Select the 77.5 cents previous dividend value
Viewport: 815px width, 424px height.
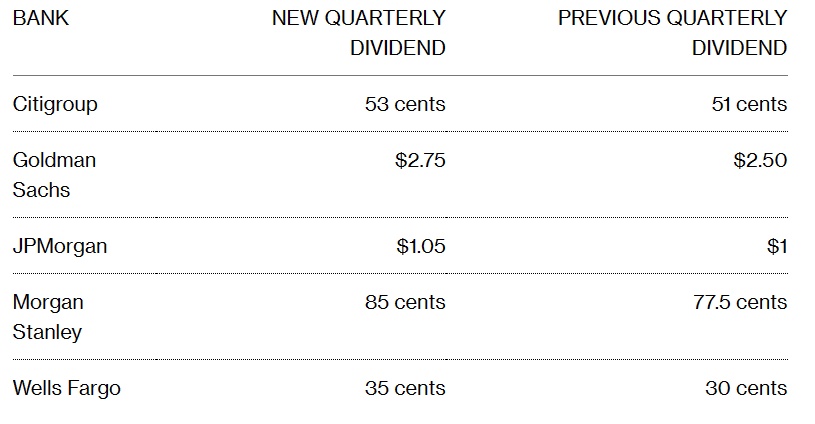741,302
